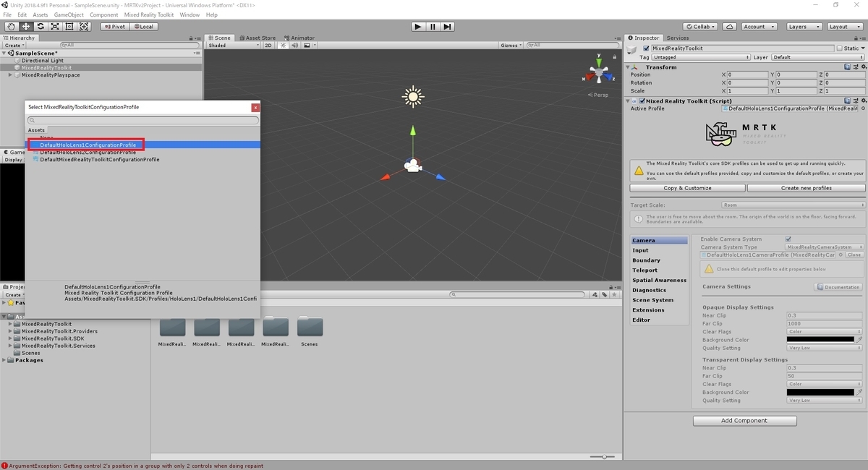Toggle the Static checkbox
868x470 pixels.
840,48
